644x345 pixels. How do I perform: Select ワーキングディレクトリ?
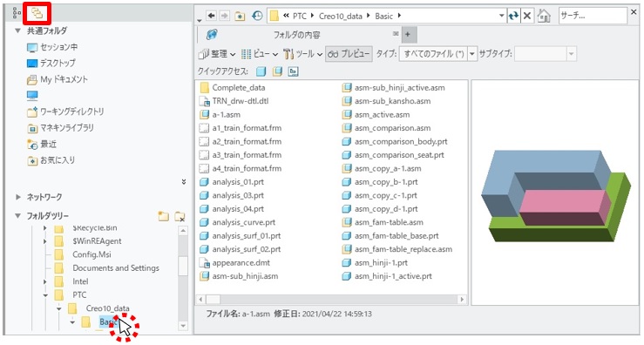[x=65, y=112]
